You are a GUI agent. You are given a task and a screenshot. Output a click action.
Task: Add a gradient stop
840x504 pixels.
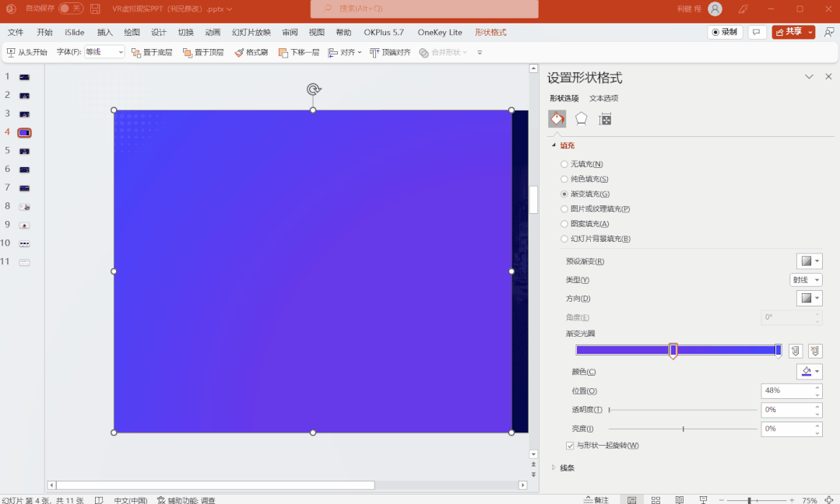[x=796, y=351]
